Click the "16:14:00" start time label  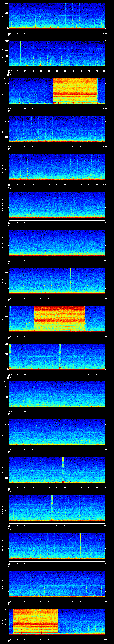(x=9, y=33)
